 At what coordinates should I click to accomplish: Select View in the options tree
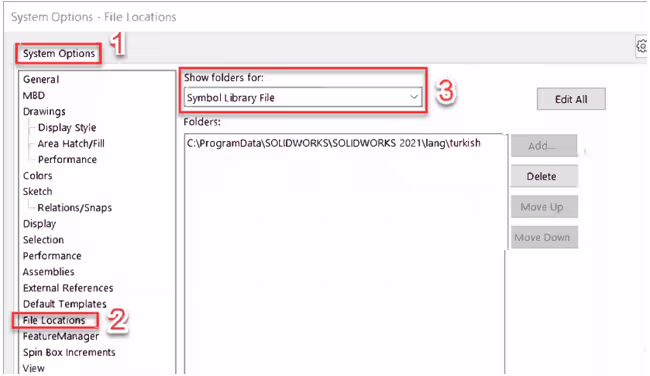pyautogui.click(x=34, y=368)
